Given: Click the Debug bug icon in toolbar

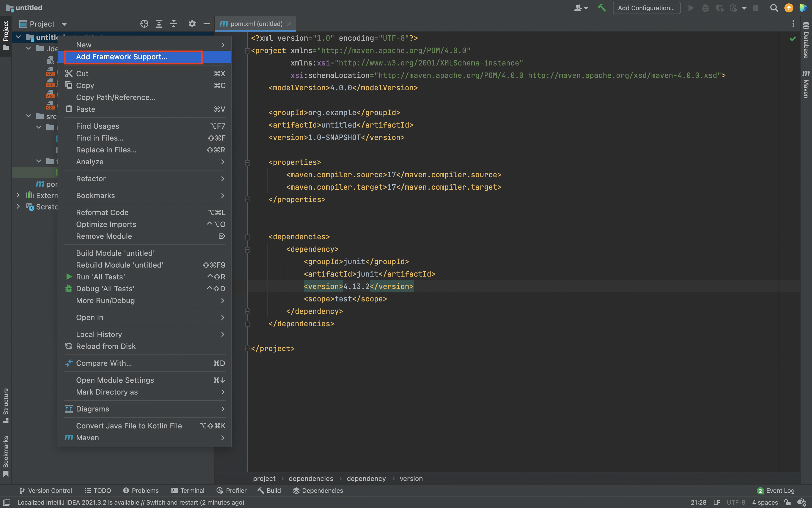Looking at the screenshot, I should pos(705,8).
